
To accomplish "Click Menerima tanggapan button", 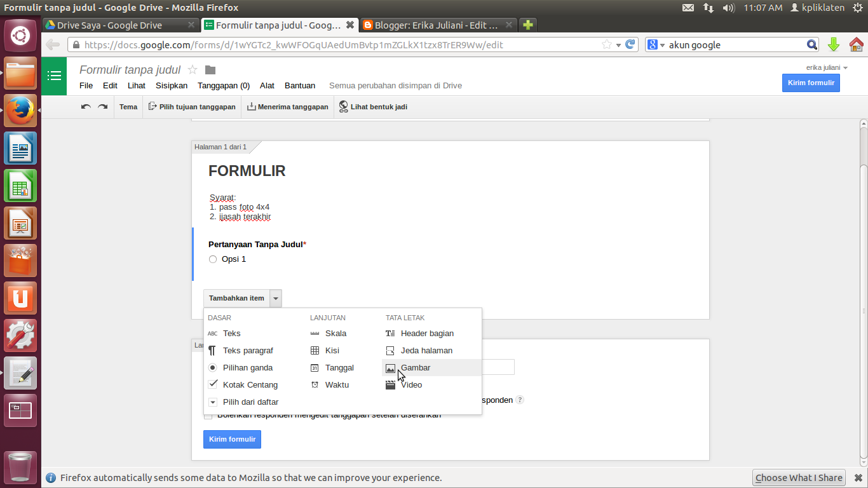I will 288,107.
